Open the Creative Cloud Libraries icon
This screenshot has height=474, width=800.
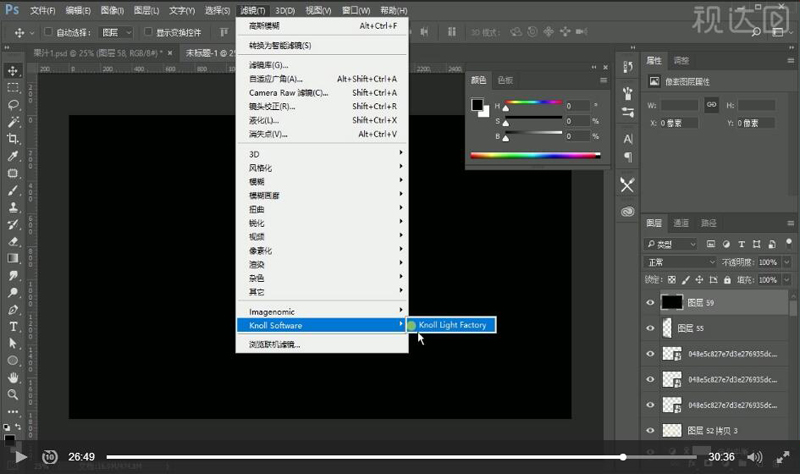click(628, 211)
